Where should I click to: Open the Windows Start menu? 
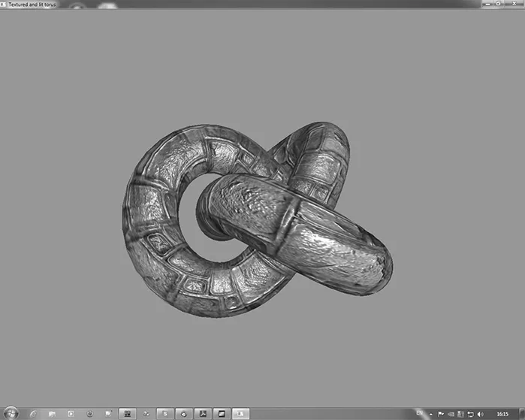[11, 413]
